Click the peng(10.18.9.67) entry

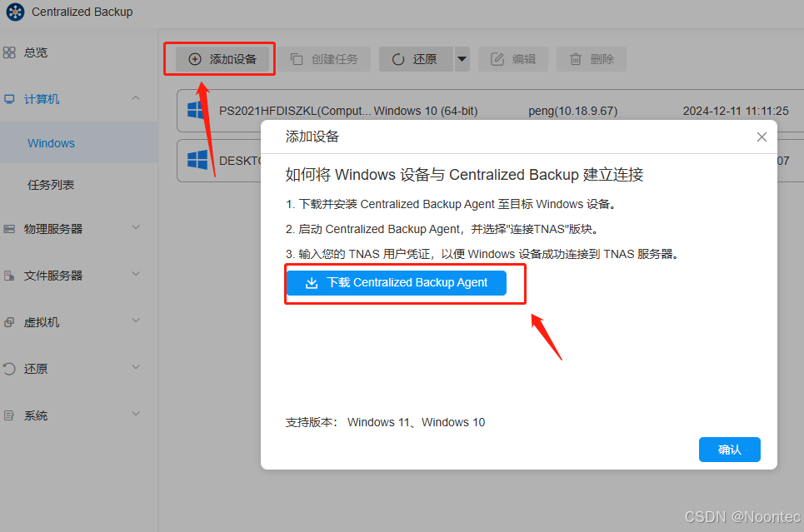click(572, 112)
